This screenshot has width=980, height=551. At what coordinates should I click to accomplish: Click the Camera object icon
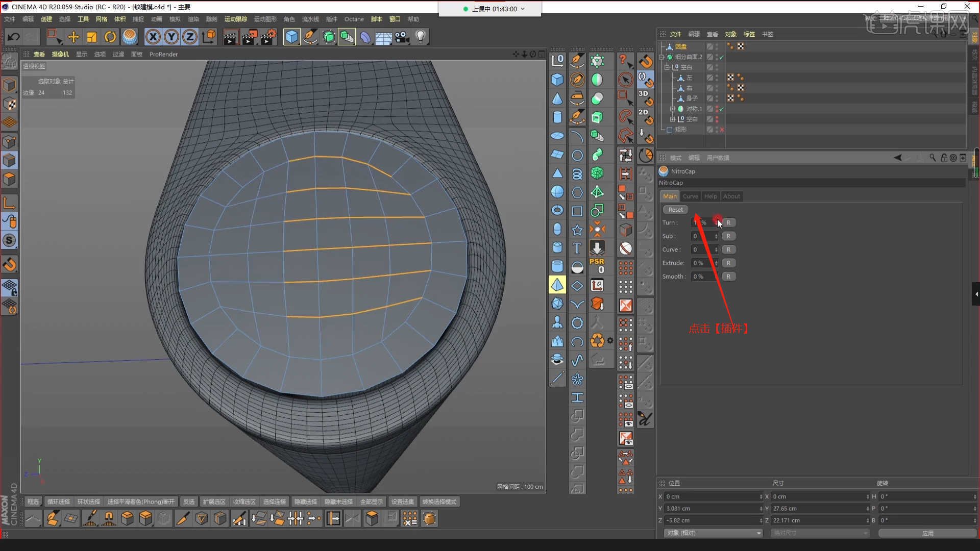[402, 37]
